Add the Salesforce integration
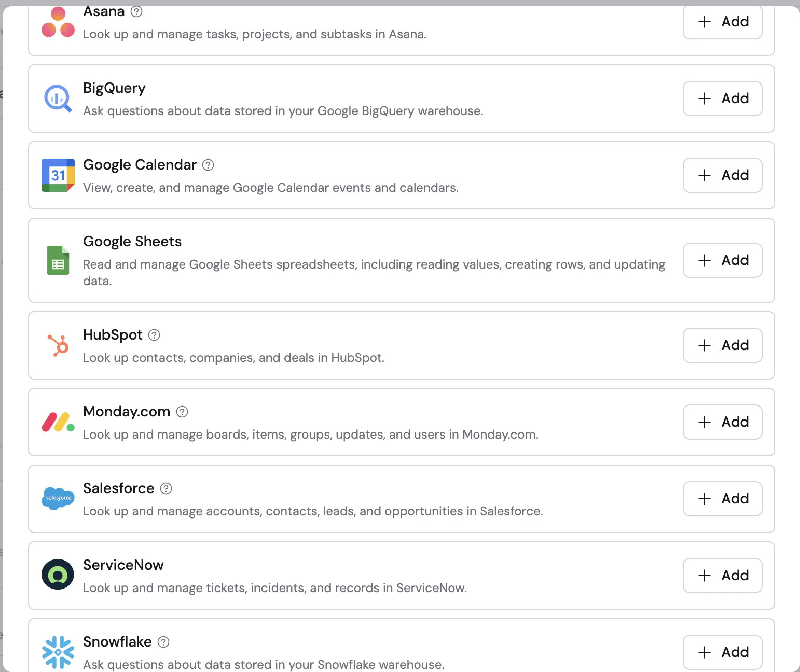This screenshot has width=800, height=672. [723, 499]
